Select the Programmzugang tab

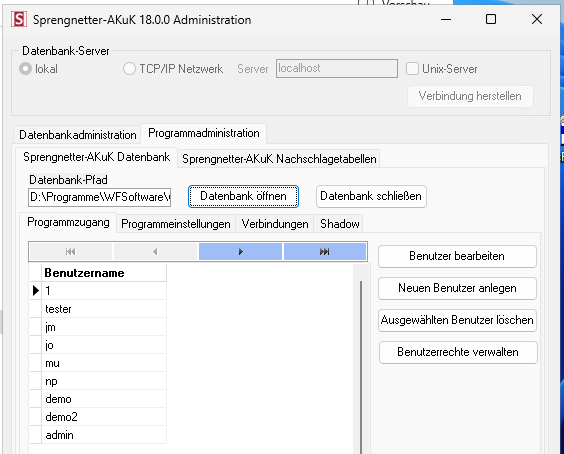68,222
